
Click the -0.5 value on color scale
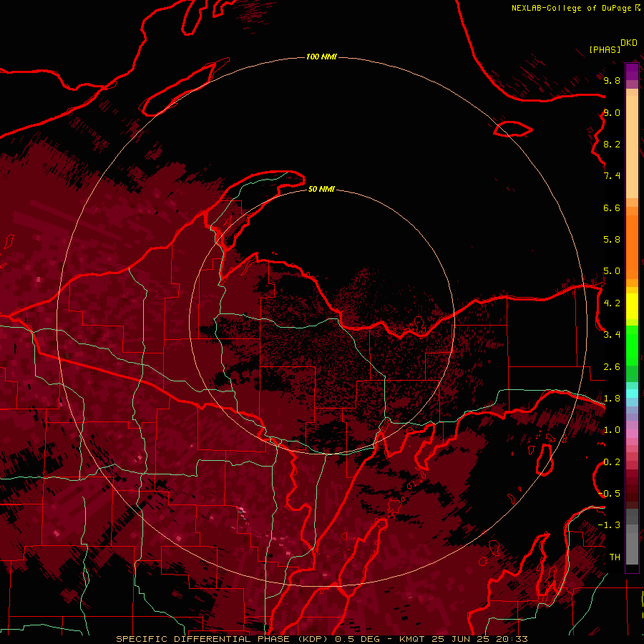click(609, 494)
